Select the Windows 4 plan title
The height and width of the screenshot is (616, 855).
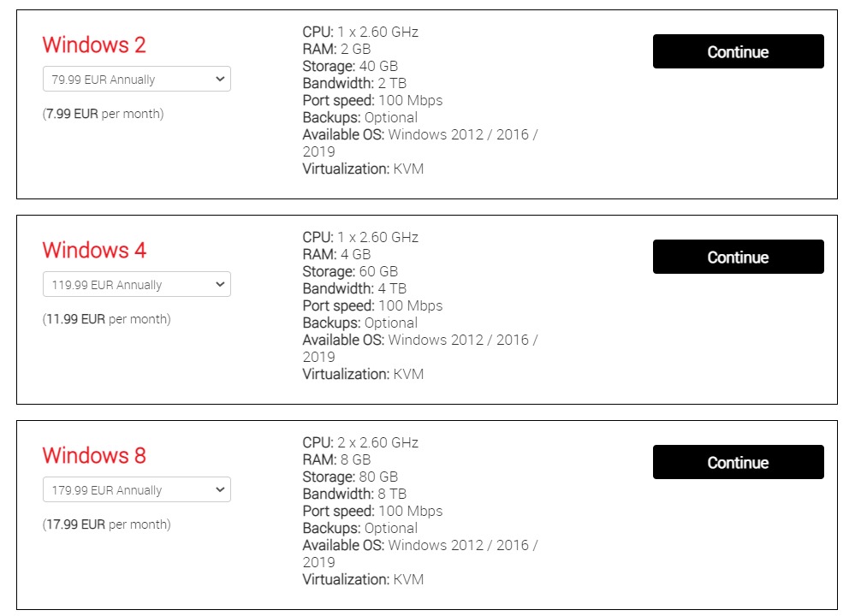click(94, 250)
